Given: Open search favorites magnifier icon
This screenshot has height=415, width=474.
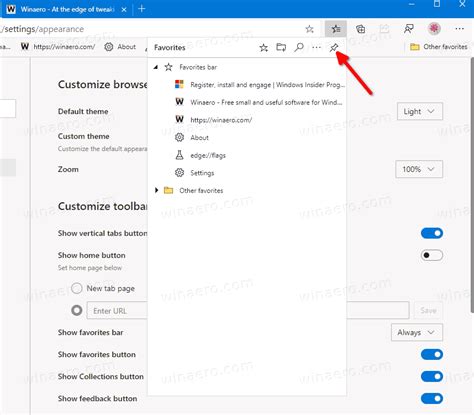Looking at the screenshot, I should [299, 48].
